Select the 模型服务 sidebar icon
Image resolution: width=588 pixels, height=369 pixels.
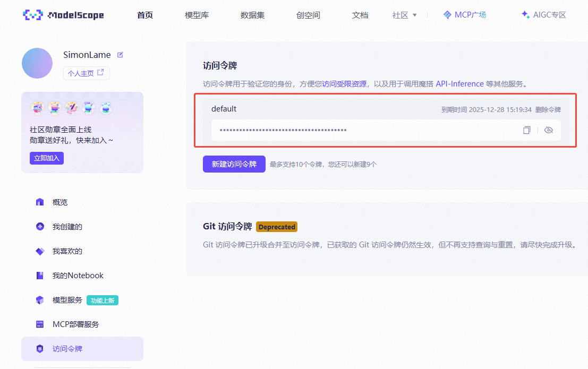pyautogui.click(x=40, y=300)
